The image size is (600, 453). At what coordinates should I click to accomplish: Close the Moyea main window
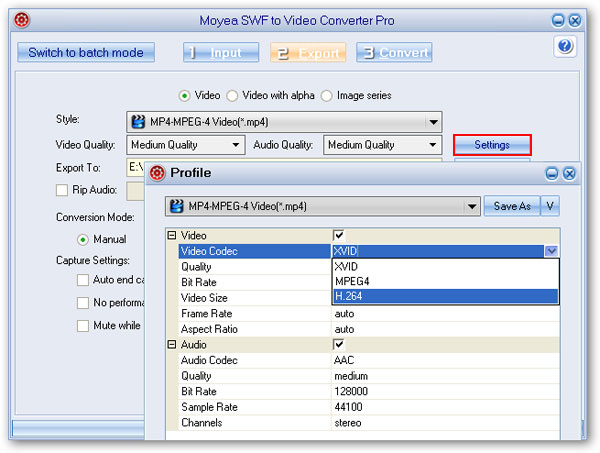tap(575, 20)
